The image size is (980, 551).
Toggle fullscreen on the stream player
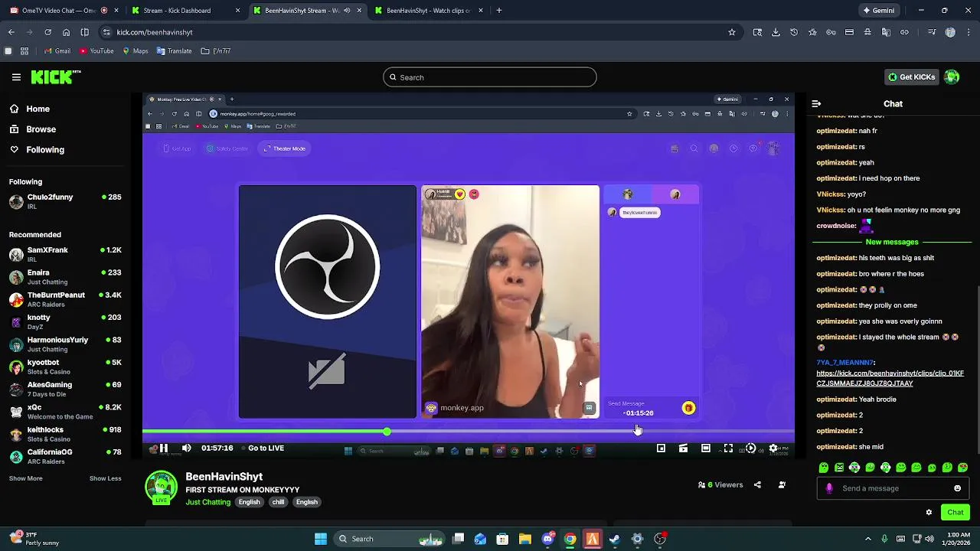click(x=728, y=448)
